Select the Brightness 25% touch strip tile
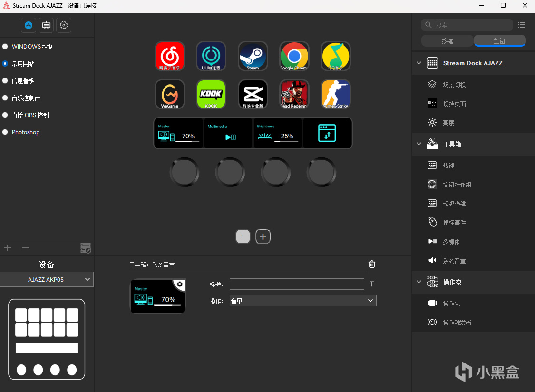535x392 pixels. point(277,133)
